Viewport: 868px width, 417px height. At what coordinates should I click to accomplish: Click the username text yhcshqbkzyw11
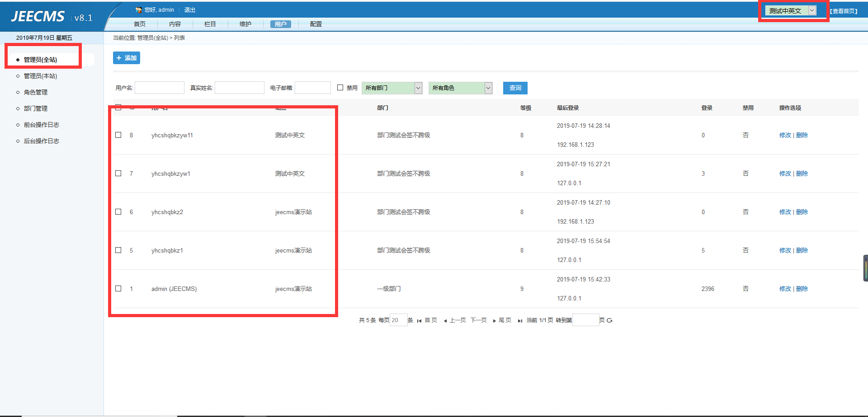pyautogui.click(x=172, y=135)
